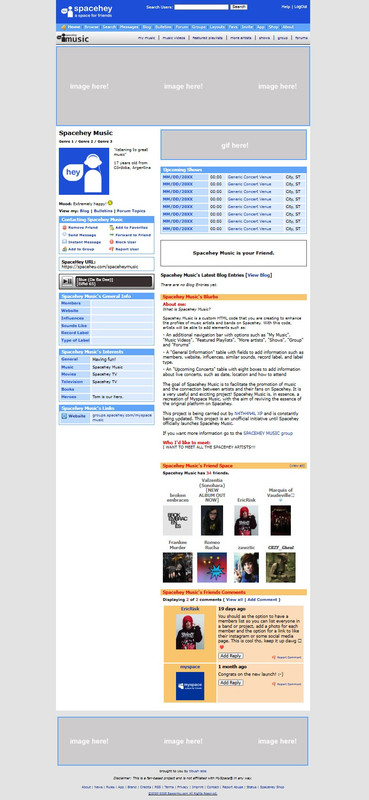Open the Forum Topics link under View my
369x800 pixels.
(131, 211)
